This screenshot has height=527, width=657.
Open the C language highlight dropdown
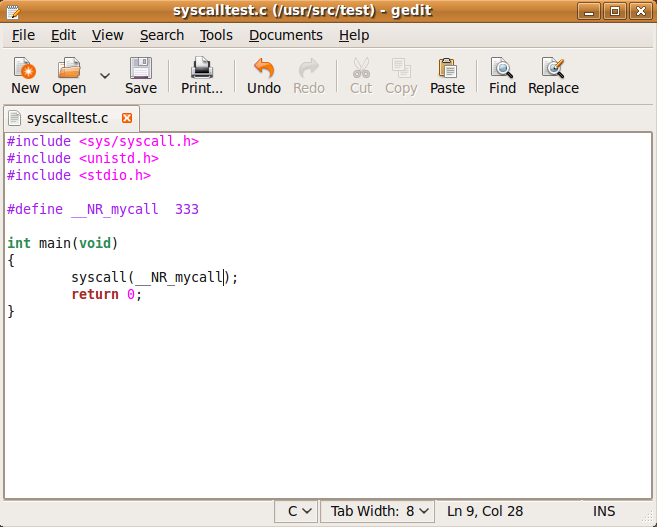[x=296, y=512]
